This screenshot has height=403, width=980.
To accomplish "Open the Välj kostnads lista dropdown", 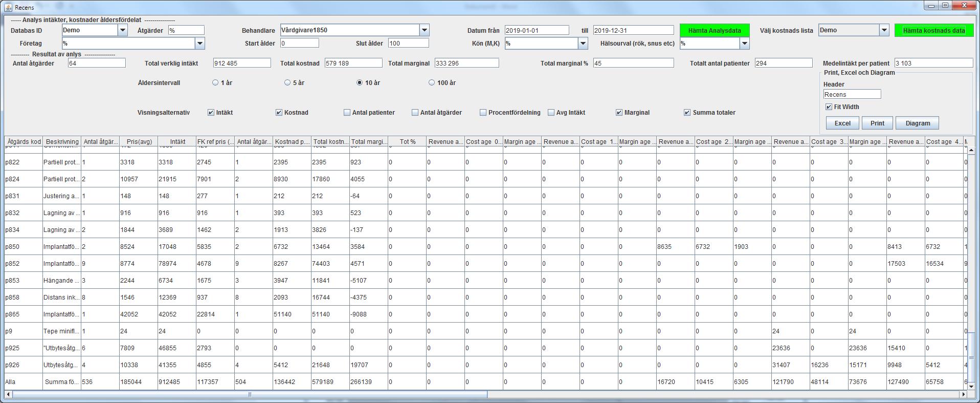I will click(884, 30).
